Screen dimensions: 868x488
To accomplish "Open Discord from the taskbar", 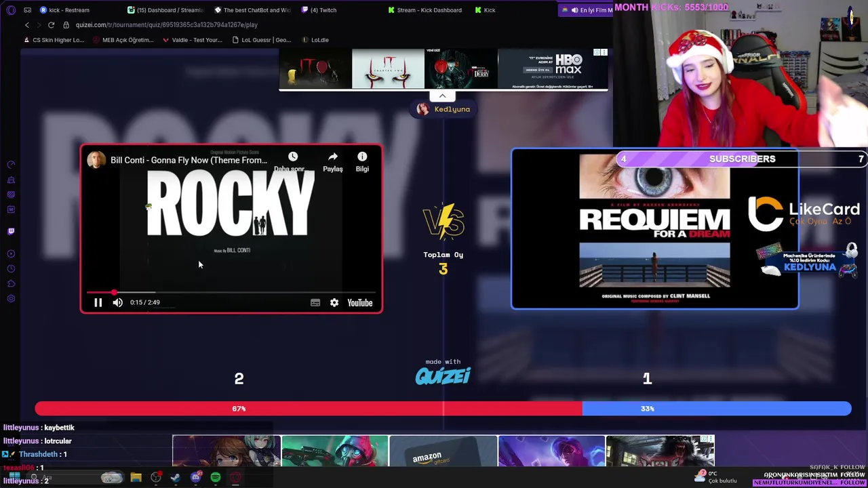I will coord(196,478).
